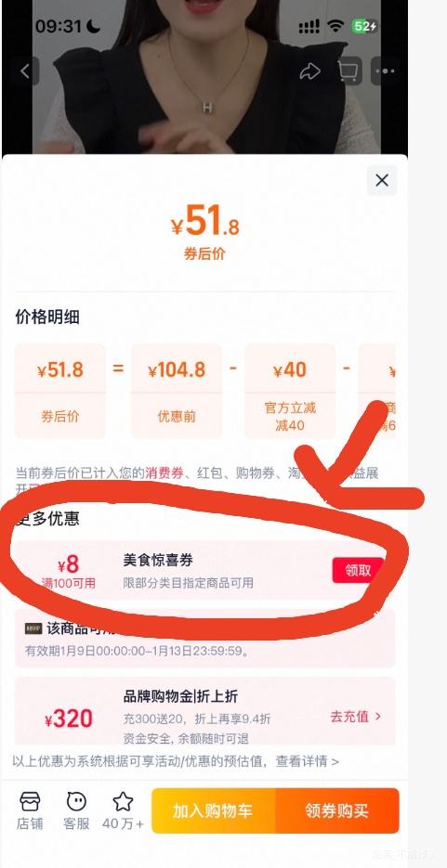Open 去充值 recharge link

coord(356,717)
